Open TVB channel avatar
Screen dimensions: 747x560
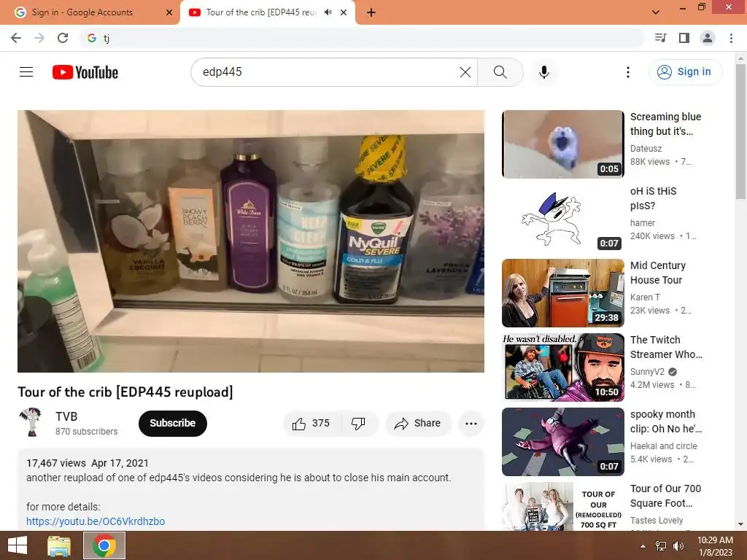[31, 422]
